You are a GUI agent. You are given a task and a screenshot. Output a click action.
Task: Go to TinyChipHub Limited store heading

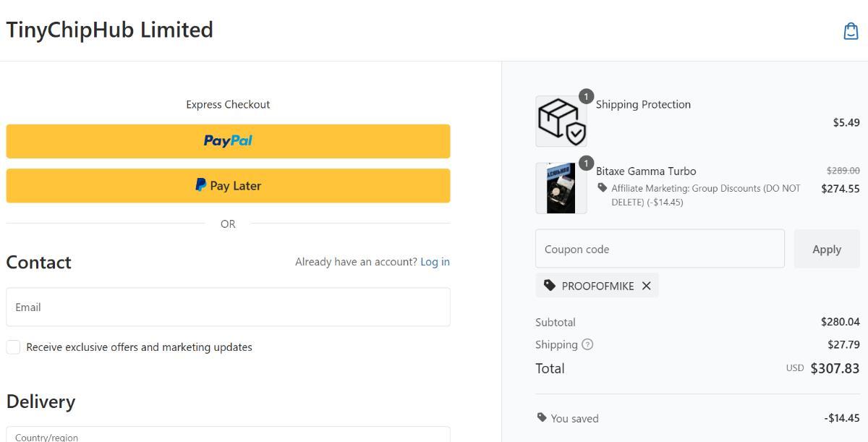(x=109, y=30)
